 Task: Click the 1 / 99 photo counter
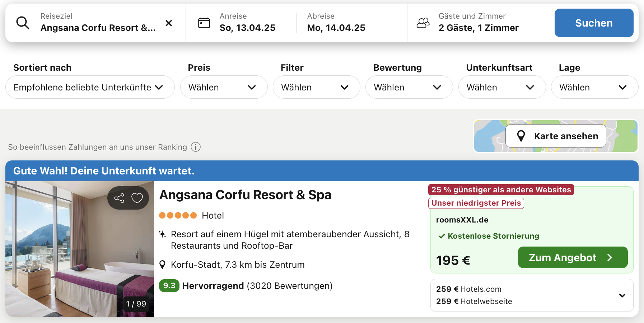136,304
